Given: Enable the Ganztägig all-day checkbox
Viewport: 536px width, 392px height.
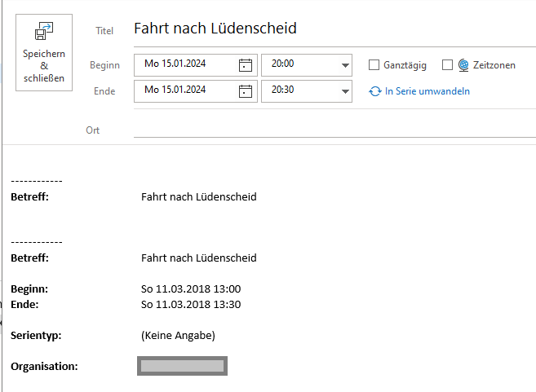Looking at the screenshot, I should 374,65.
